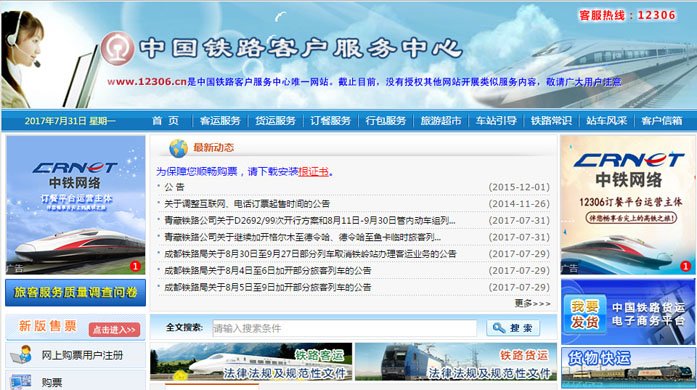Click the 新版售票 label

coord(48,326)
